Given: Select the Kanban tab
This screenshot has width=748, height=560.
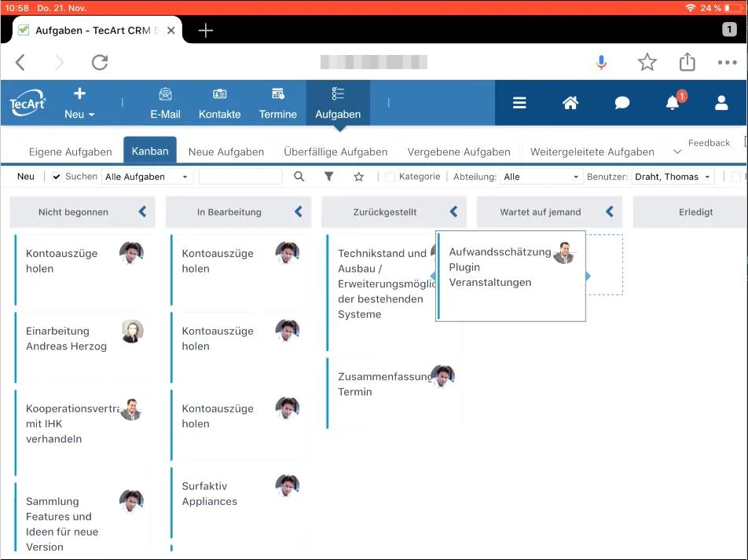Looking at the screenshot, I should 150,151.
